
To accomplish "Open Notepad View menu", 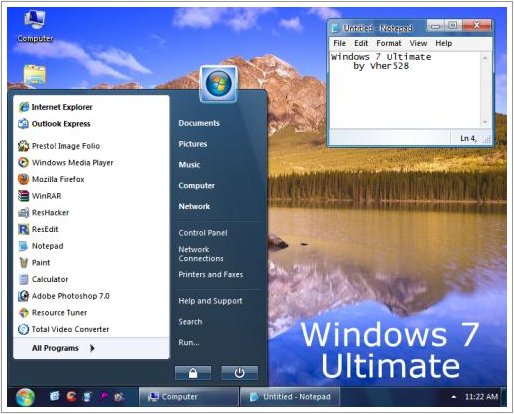I will tap(418, 43).
